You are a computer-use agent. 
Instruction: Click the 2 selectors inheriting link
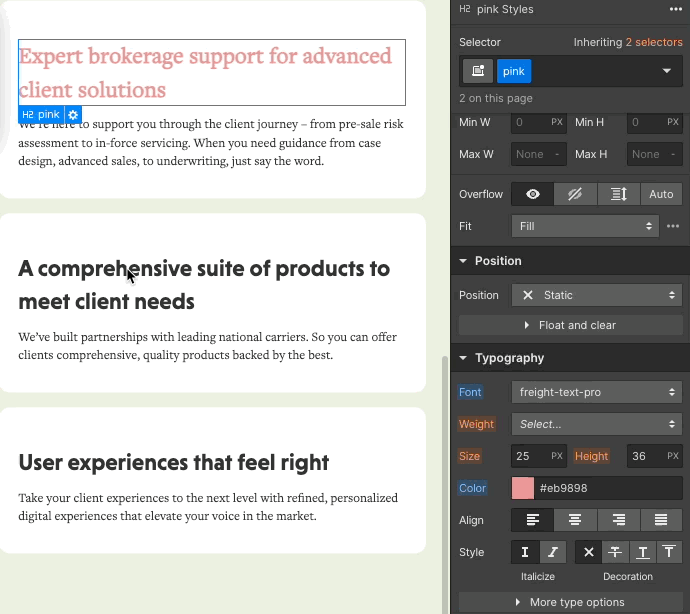tap(654, 42)
